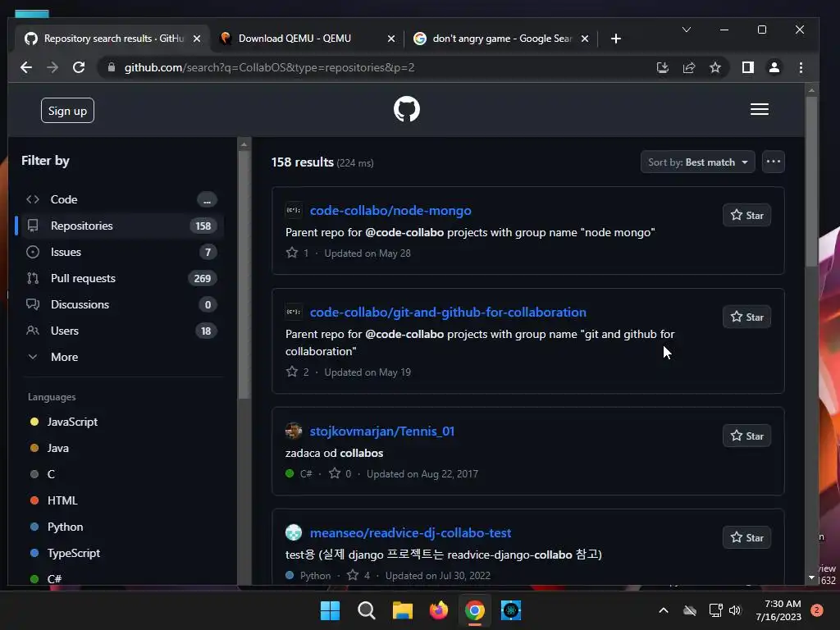The height and width of the screenshot is (630, 840).
Task: Open the clock showing 7:30 AM 7/16/2023
Action: pyautogui.click(x=778, y=610)
